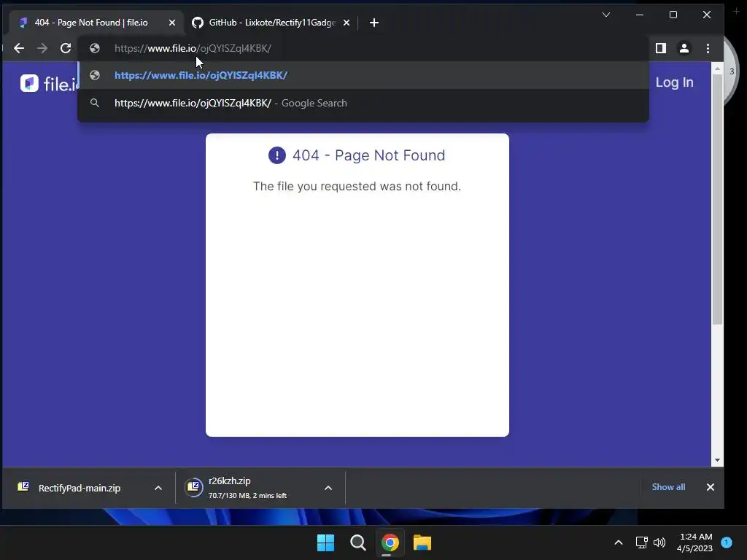Open File Explorer from taskbar
747x560 pixels.
click(422, 542)
